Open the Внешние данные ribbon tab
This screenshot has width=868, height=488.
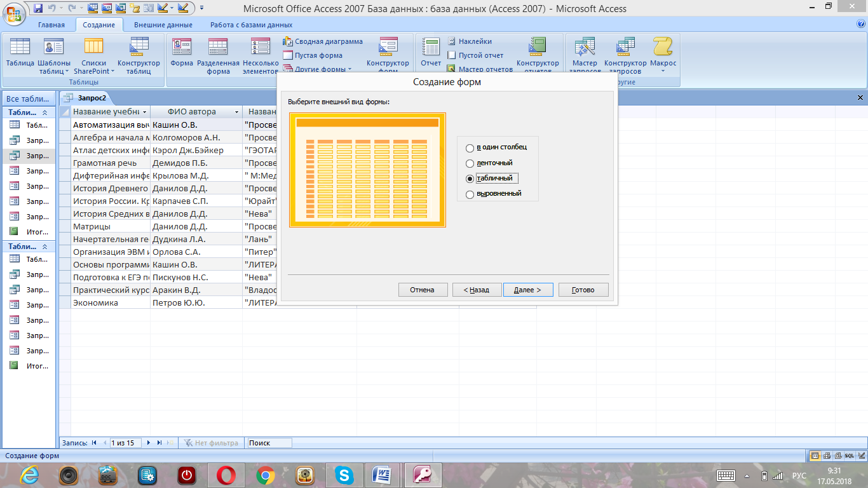[163, 25]
